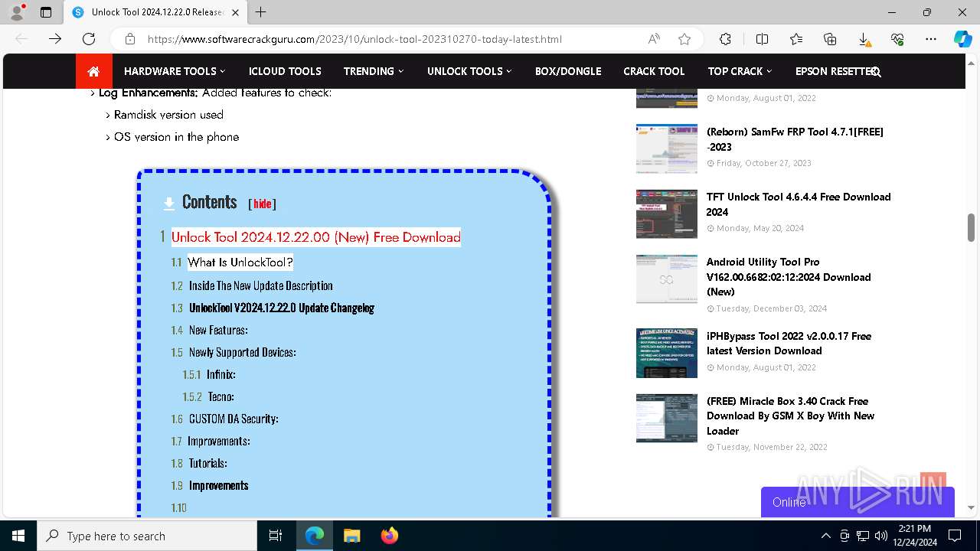
Task: Click the TFT Unlock Tool thumbnail
Action: pyautogui.click(x=666, y=214)
